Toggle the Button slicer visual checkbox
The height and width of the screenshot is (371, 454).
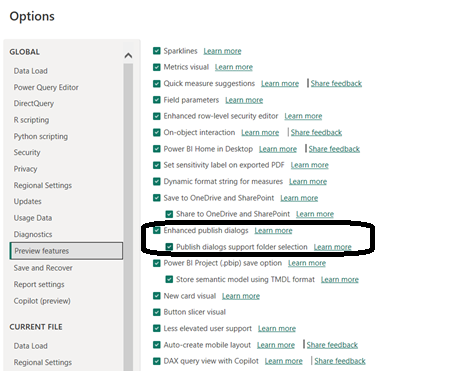click(x=157, y=312)
